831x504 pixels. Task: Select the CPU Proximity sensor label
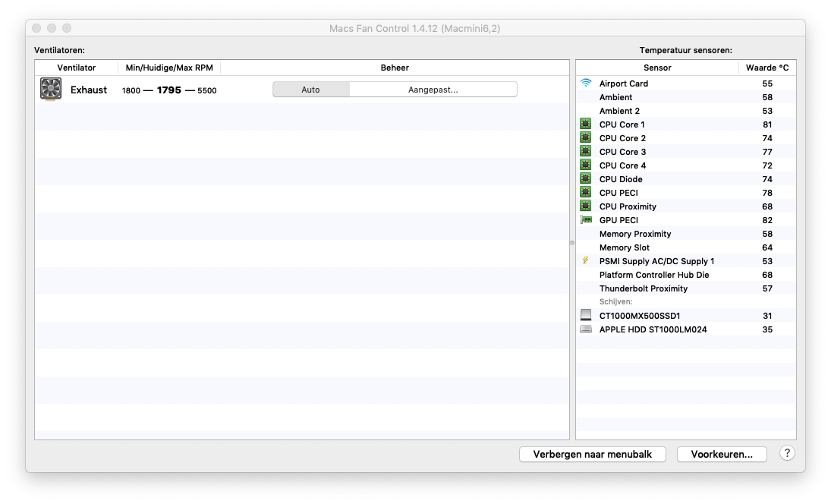(x=628, y=206)
